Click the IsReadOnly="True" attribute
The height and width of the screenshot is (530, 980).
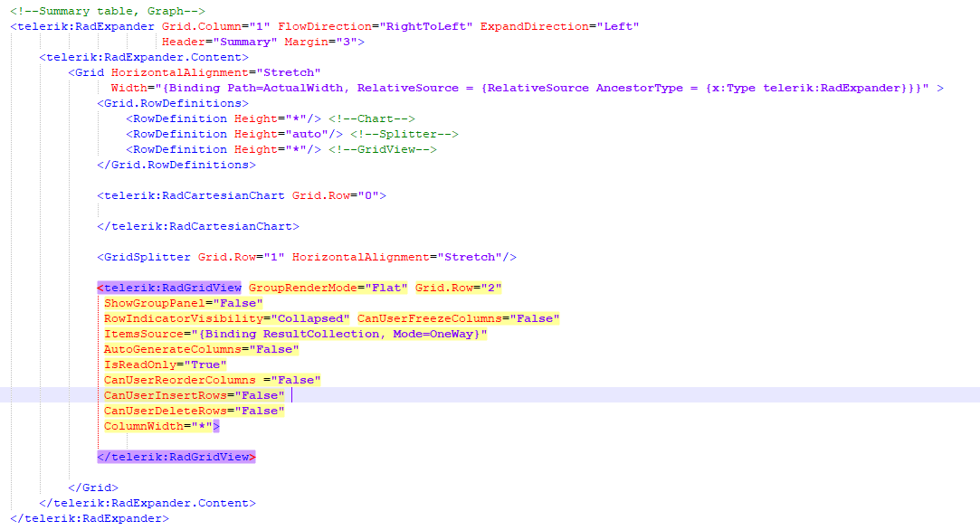[x=165, y=364]
